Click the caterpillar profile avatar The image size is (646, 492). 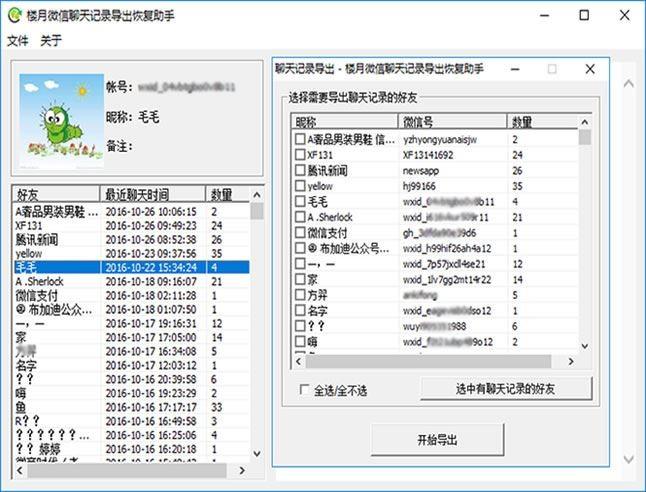pyautogui.click(x=61, y=121)
